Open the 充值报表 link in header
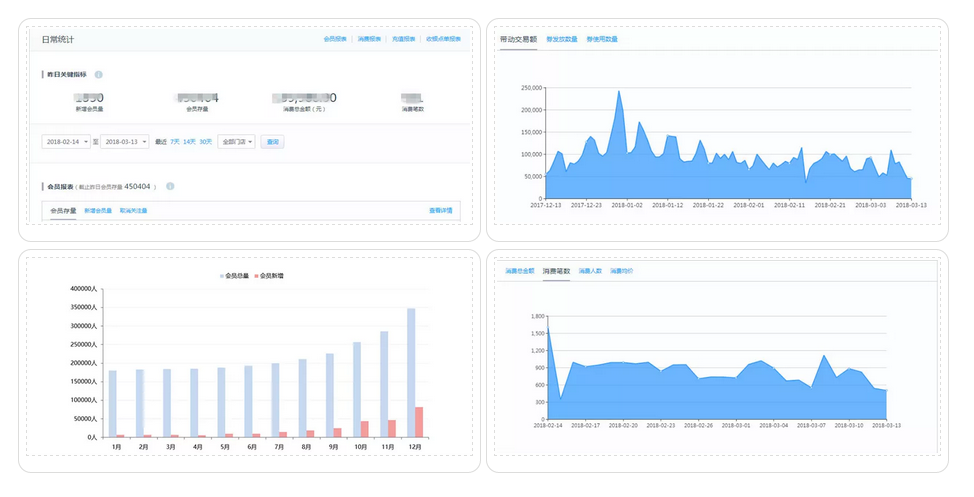Screen dimensions: 974x497 tap(403, 39)
